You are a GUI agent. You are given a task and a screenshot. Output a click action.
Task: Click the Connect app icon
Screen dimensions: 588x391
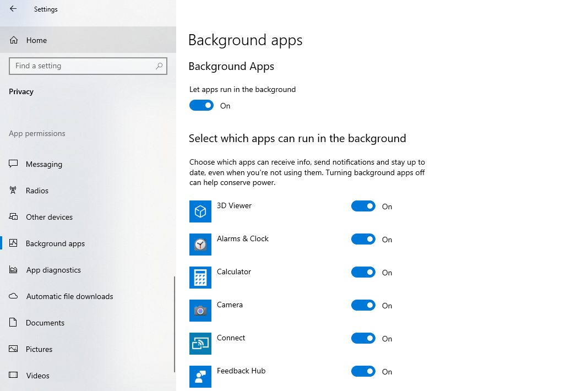200,343
